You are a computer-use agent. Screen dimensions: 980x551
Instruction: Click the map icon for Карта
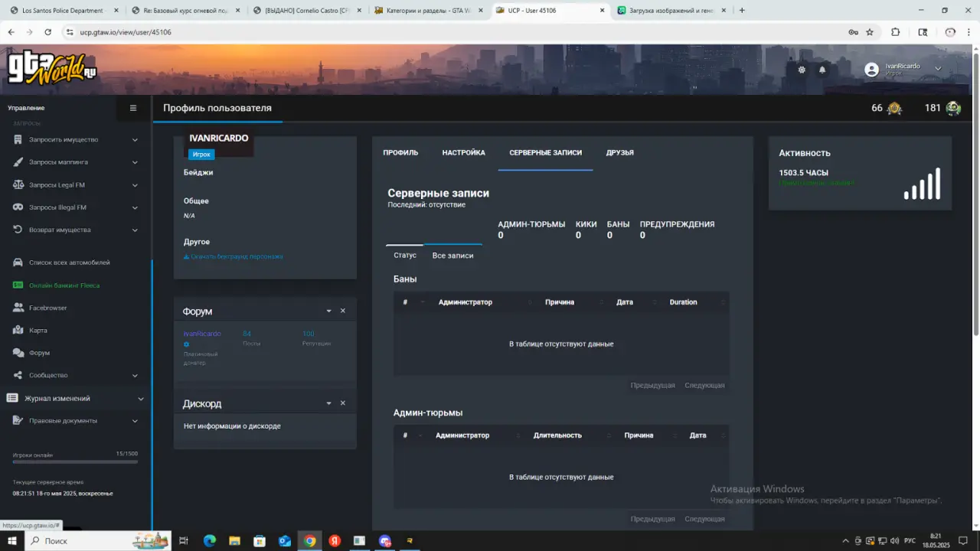[18, 331]
